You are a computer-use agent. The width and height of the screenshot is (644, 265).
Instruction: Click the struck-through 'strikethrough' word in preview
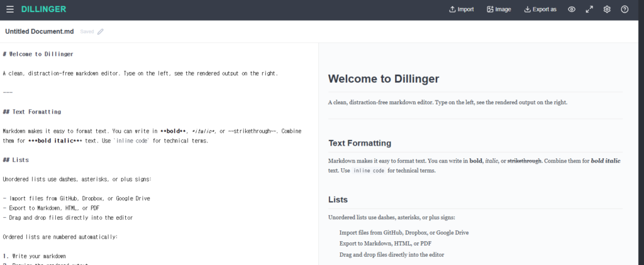coord(525,161)
